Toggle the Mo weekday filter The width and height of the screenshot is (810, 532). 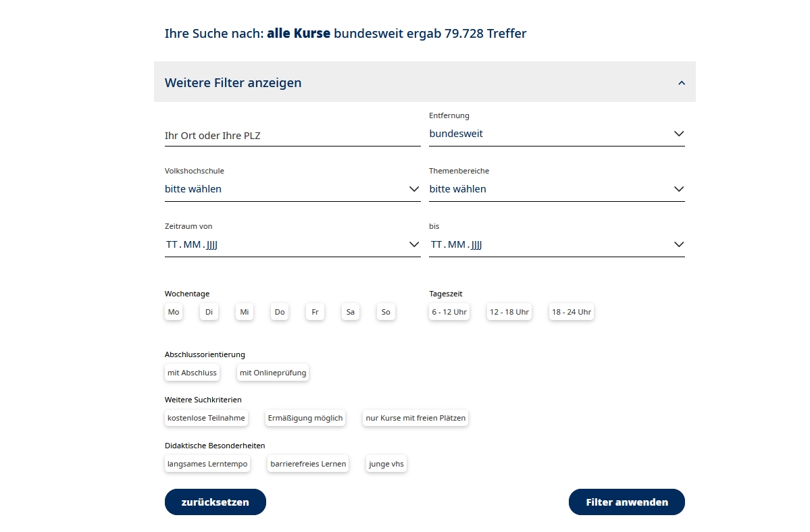(174, 312)
